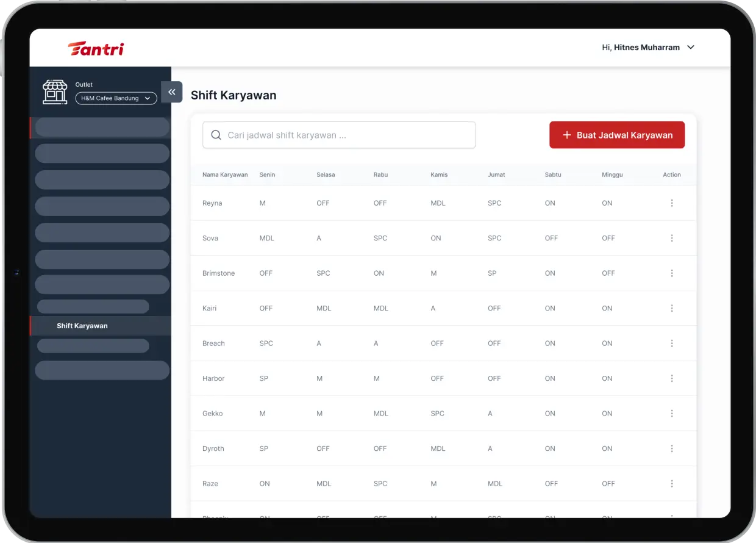The height and width of the screenshot is (543, 756).
Task: Click the Nama Karyawan column header
Action: click(225, 174)
